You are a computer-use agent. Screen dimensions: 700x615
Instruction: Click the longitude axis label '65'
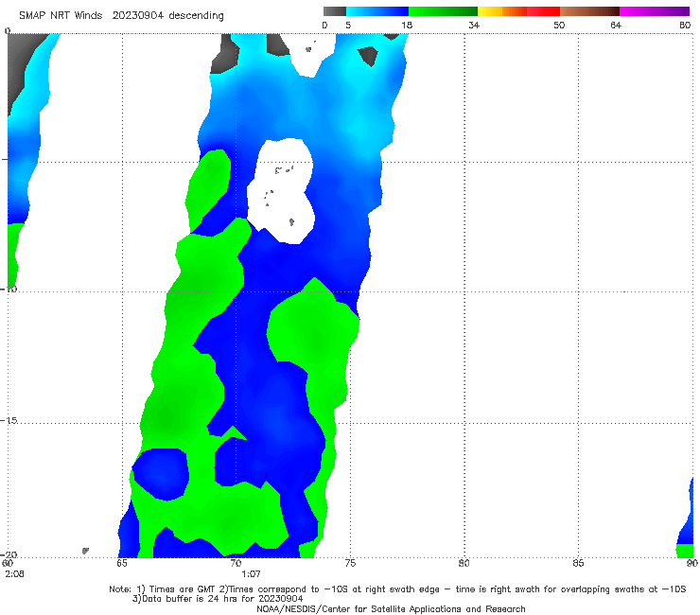(x=122, y=563)
